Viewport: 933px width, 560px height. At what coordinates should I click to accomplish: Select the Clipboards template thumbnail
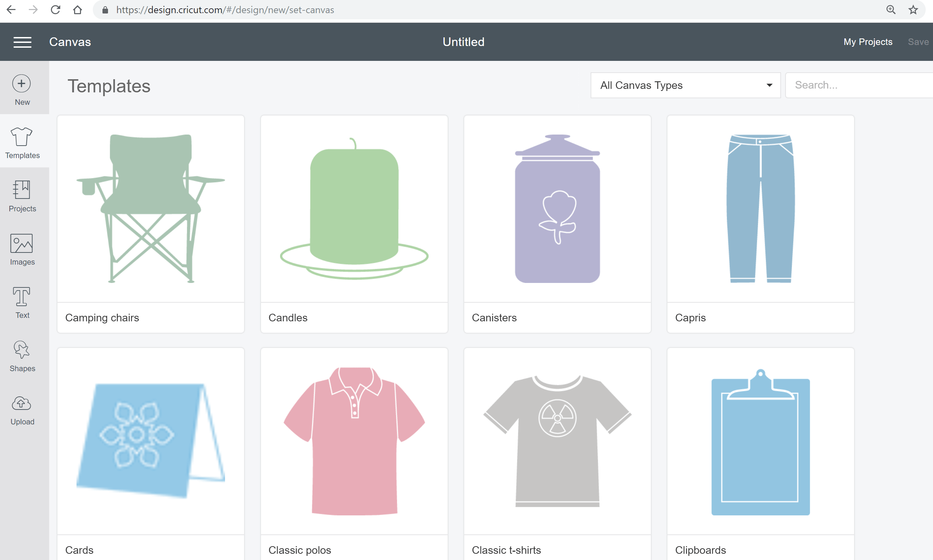pos(761,441)
